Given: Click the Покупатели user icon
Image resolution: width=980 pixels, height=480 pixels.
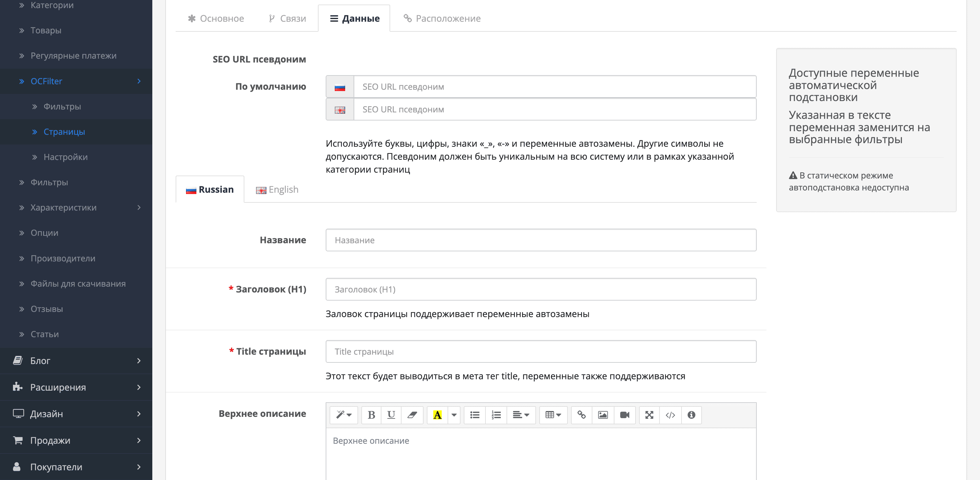Looking at the screenshot, I should pos(17,467).
